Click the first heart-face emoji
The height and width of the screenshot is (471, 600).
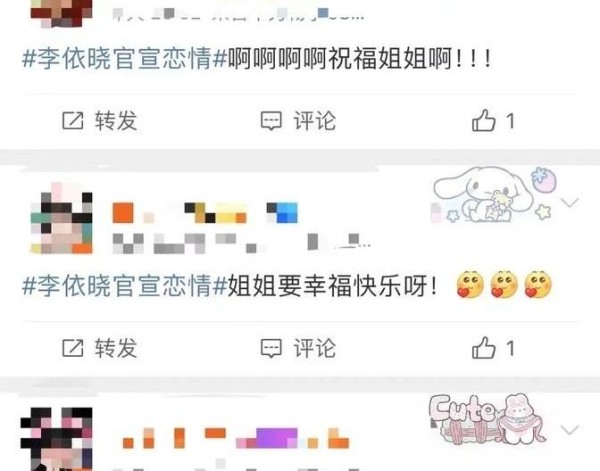470,285
